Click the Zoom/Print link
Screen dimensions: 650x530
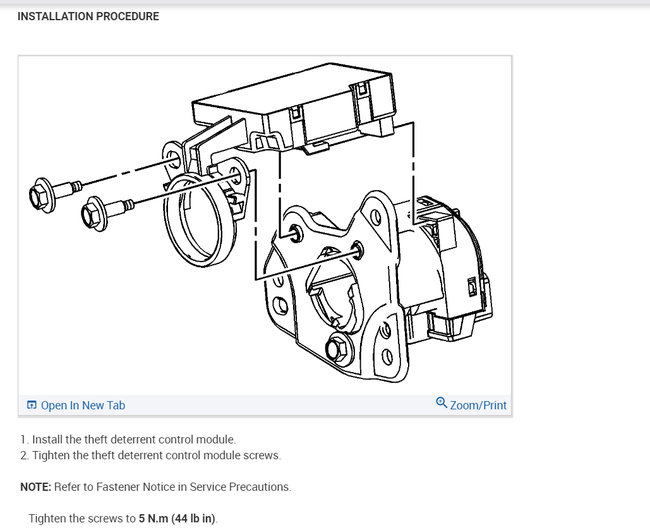[x=471, y=404]
